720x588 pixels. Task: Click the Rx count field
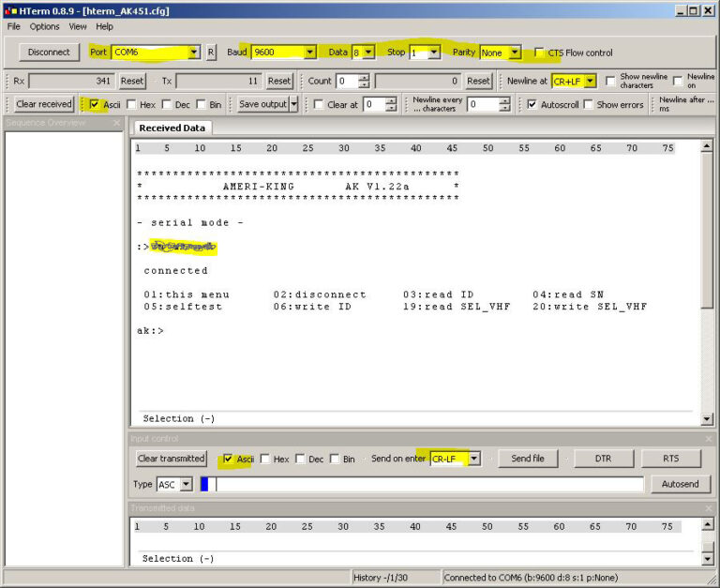71,81
